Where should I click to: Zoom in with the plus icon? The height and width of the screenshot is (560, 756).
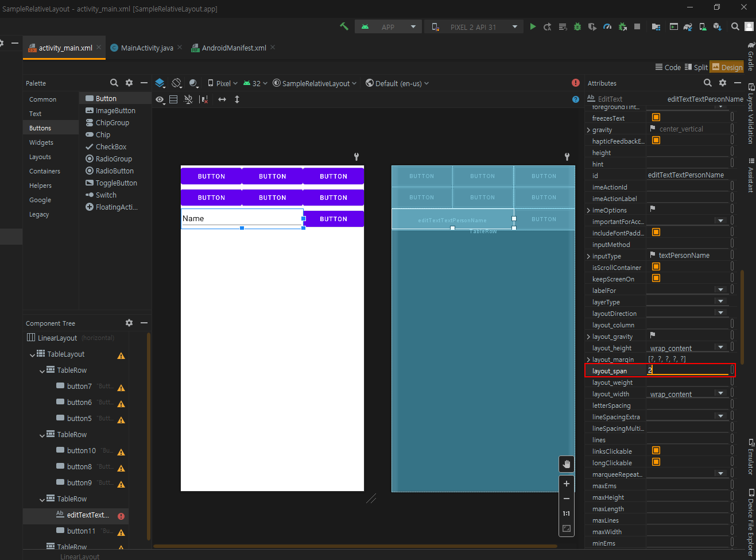click(x=567, y=484)
